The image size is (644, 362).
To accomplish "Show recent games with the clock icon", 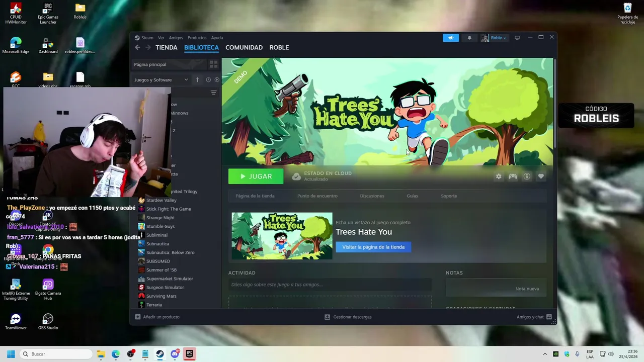I will click(x=208, y=79).
